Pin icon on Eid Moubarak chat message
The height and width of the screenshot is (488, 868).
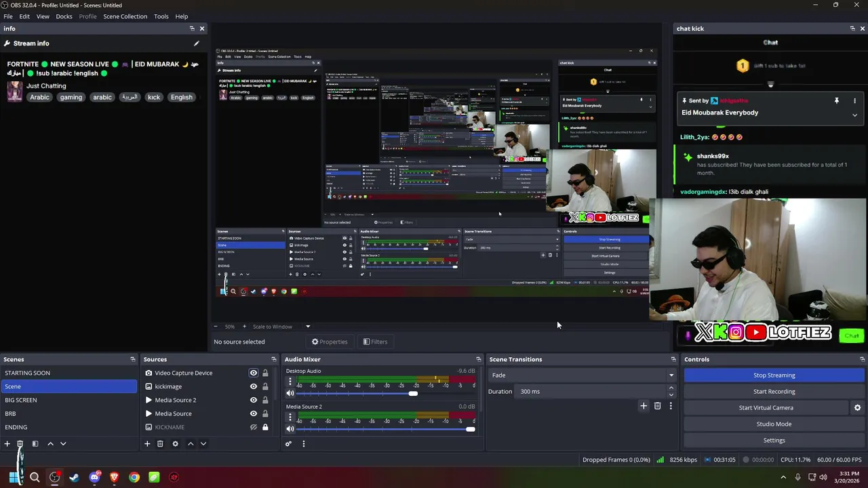coord(836,101)
